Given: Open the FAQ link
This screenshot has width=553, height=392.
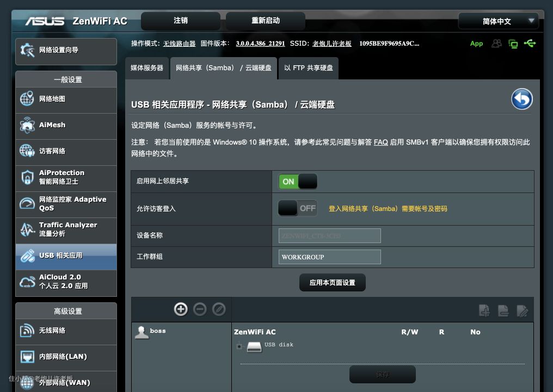Looking at the screenshot, I should 380,142.
